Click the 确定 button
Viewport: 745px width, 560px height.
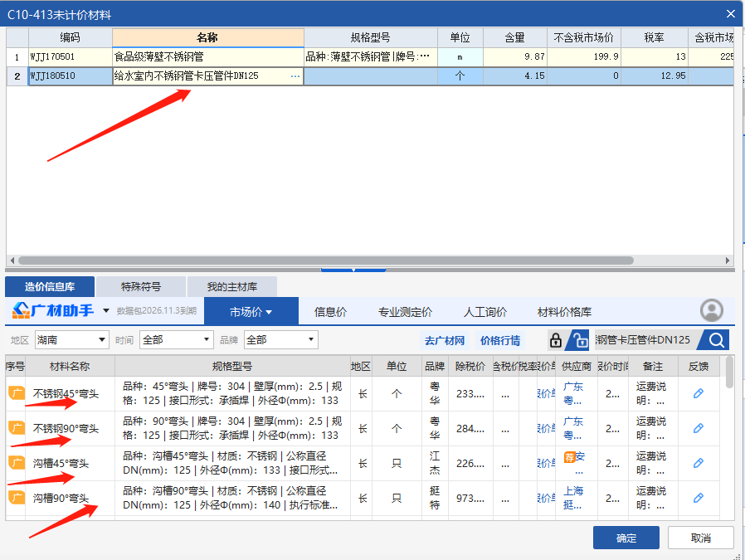point(626,538)
